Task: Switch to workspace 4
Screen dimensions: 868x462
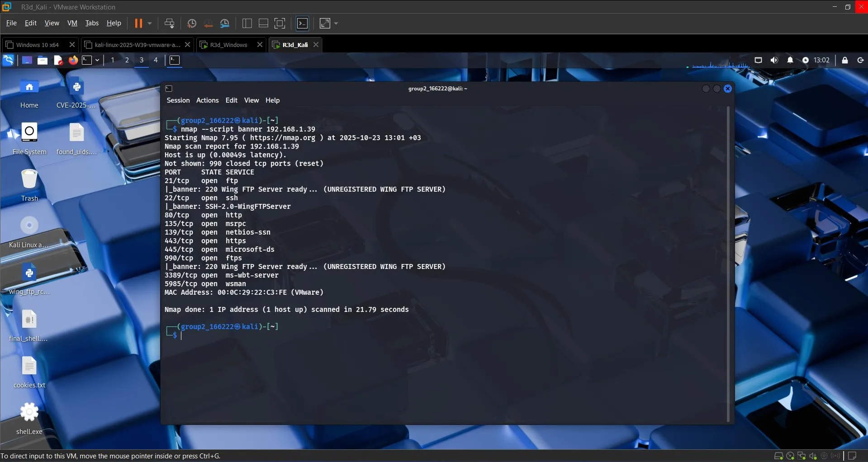Action: [x=156, y=60]
